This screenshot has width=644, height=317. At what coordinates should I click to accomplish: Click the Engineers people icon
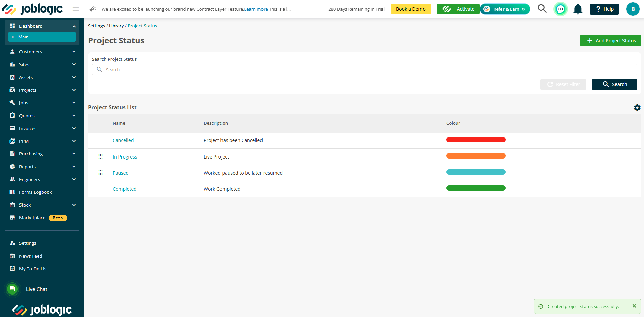point(12,179)
